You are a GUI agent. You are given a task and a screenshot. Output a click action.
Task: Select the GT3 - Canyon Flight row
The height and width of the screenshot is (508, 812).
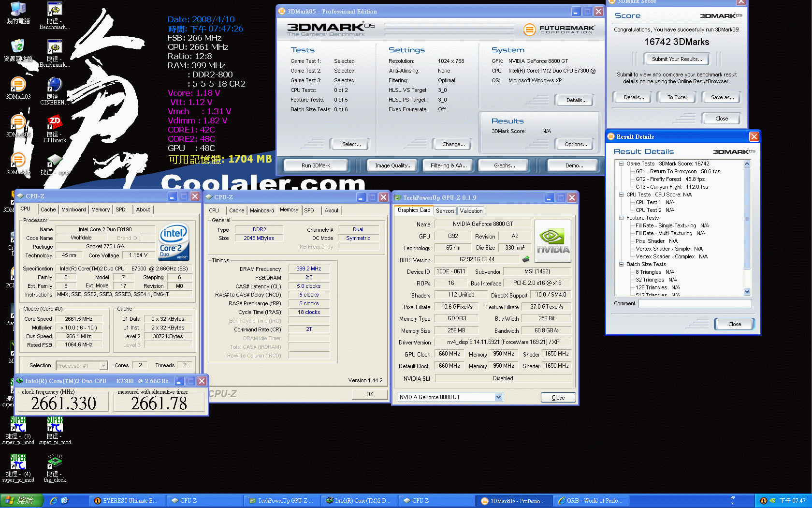coord(671,187)
